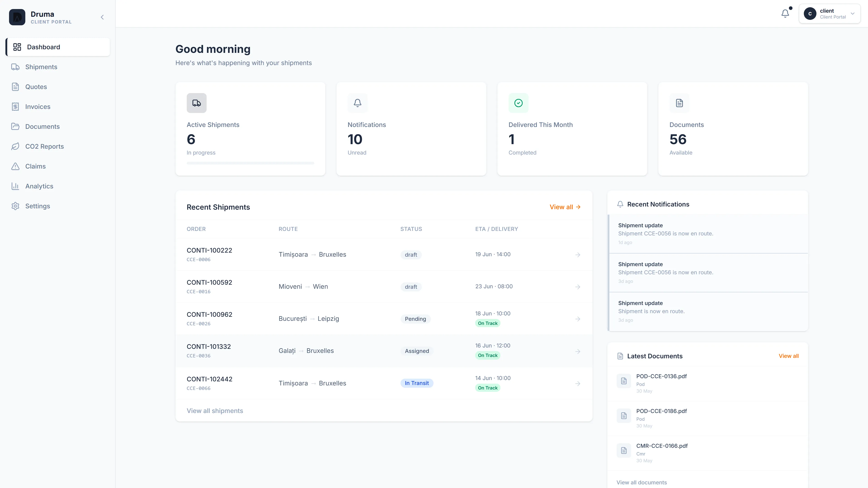
Task: Click the CO2 Reports leaf icon
Action: coord(16,146)
